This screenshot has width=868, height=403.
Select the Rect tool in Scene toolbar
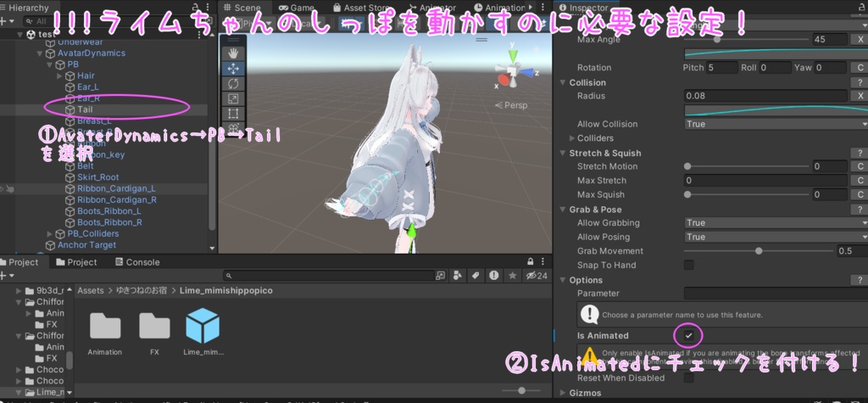point(233,114)
